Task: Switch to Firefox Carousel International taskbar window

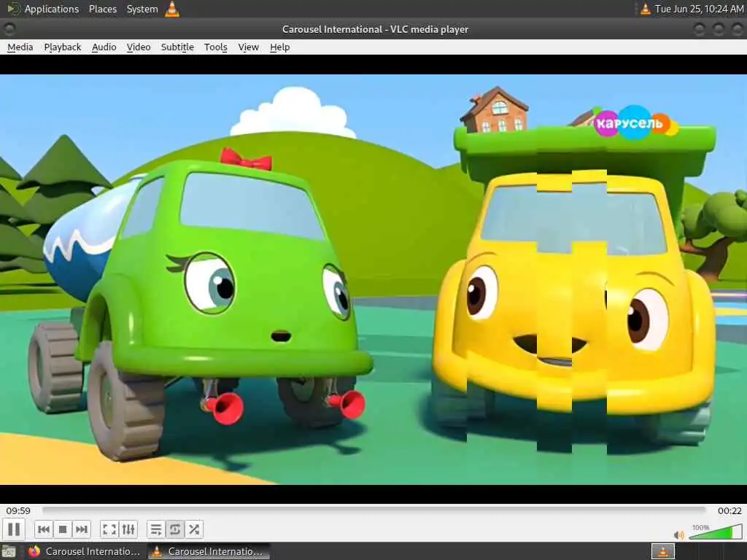Action: click(85, 551)
